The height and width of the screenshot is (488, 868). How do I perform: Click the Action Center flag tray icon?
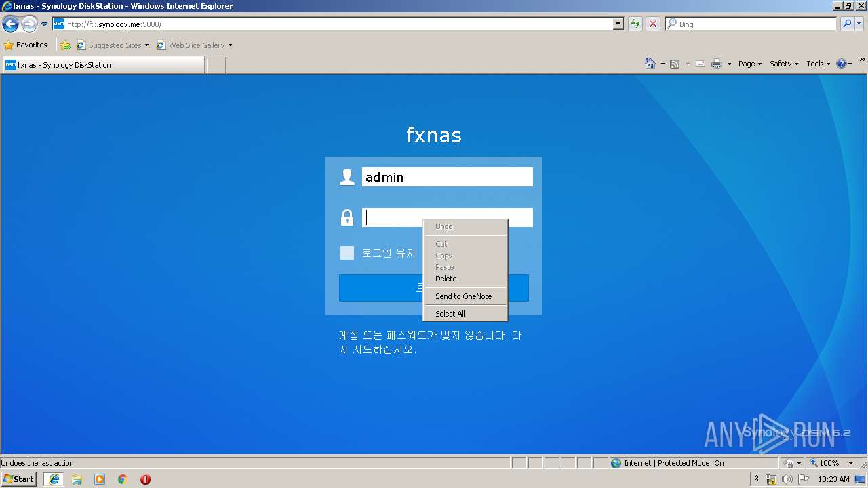pyautogui.click(x=804, y=479)
